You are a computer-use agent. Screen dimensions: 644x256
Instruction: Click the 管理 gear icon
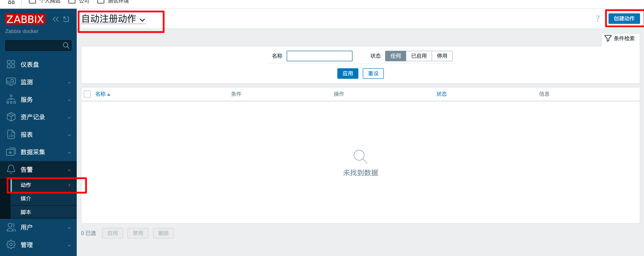click(x=11, y=245)
